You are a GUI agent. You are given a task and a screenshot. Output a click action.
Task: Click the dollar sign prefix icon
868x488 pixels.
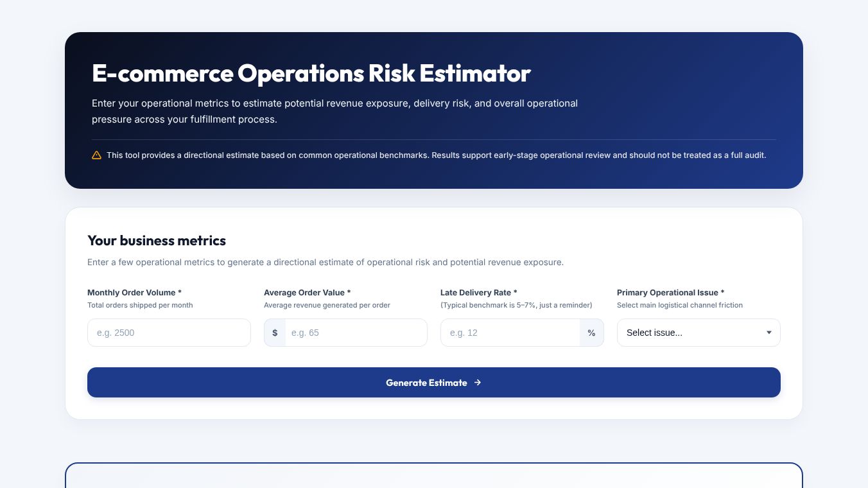tap(275, 333)
